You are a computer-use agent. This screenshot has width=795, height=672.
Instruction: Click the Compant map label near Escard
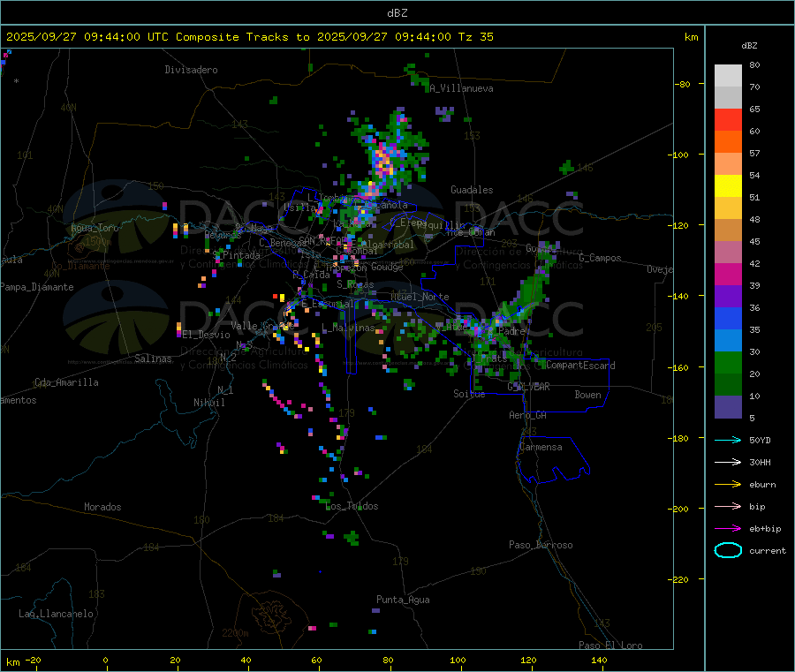tap(564, 365)
